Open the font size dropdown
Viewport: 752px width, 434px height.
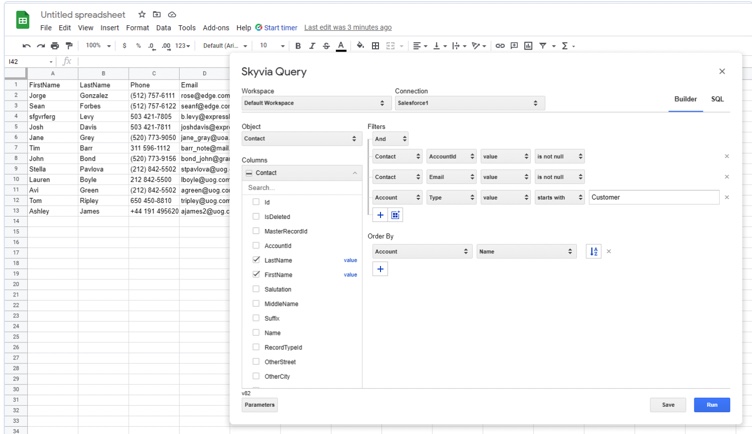(272, 46)
